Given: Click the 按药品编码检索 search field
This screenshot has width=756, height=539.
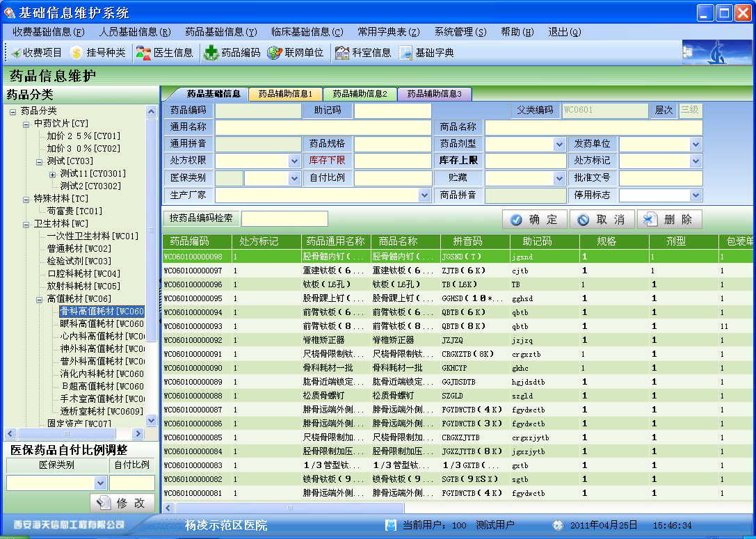Looking at the screenshot, I should click(x=284, y=218).
